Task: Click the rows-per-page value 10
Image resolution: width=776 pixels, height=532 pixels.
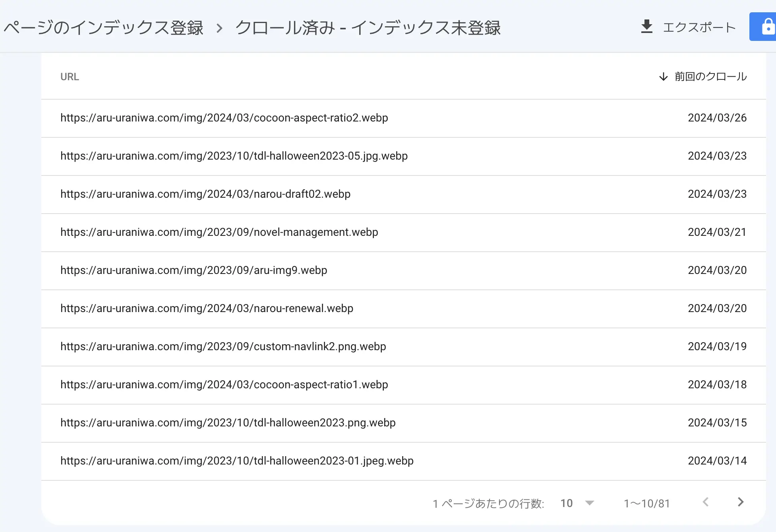Action: (x=567, y=503)
